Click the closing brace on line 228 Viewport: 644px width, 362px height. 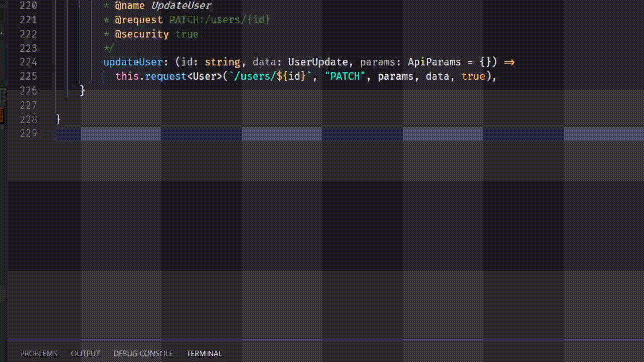[x=58, y=119]
